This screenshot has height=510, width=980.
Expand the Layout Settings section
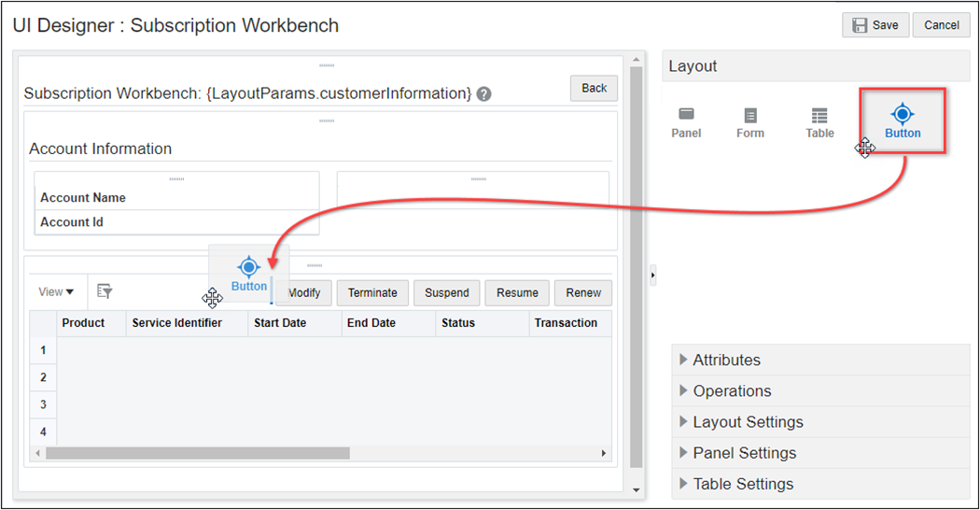point(821,422)
